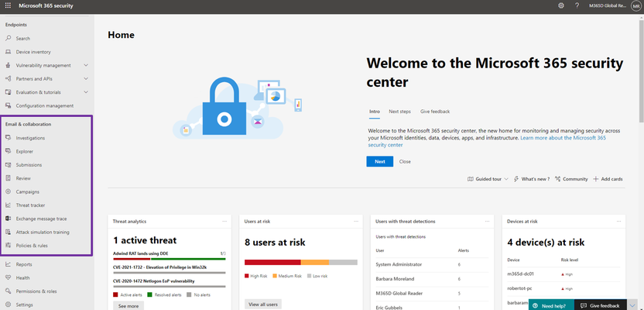Select the Barbara Moreland user row
The image size is (644, 310).
click(x=432, y=279)
